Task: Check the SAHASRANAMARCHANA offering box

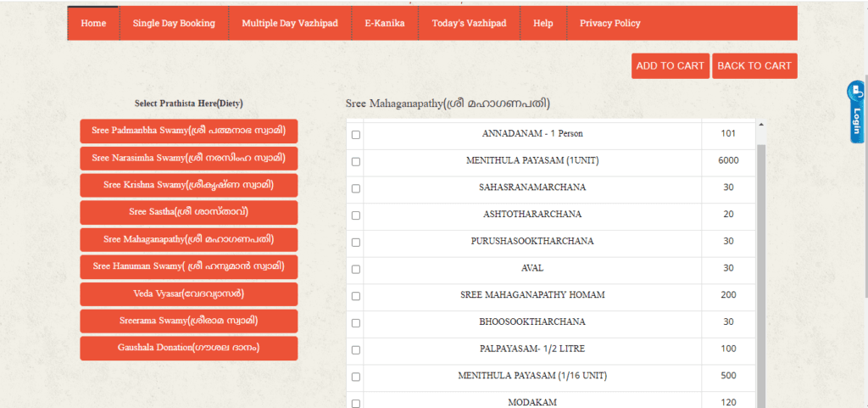Action: (356, 188)
